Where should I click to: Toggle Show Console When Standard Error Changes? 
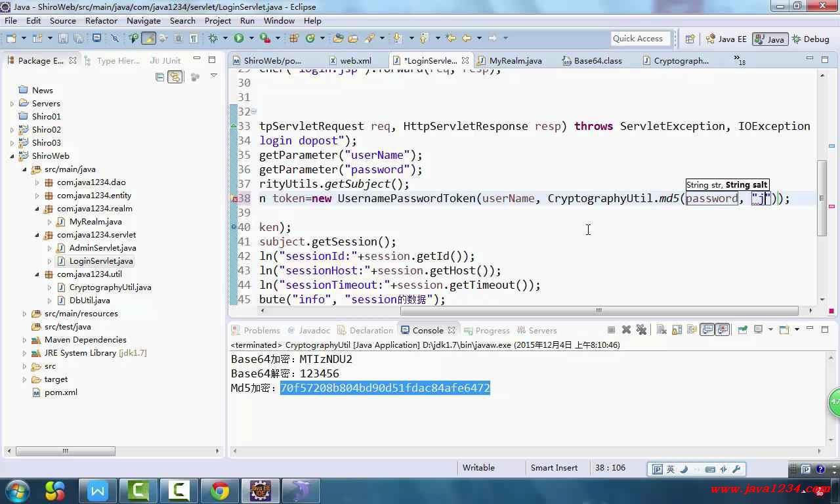(x=723, y=329)
